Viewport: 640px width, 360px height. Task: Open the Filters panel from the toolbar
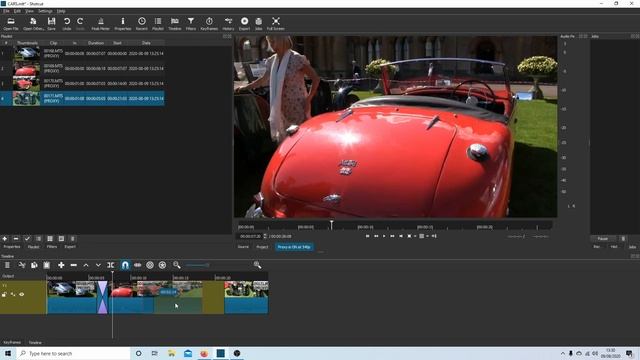pyautogui.click(x=191, y=24)
